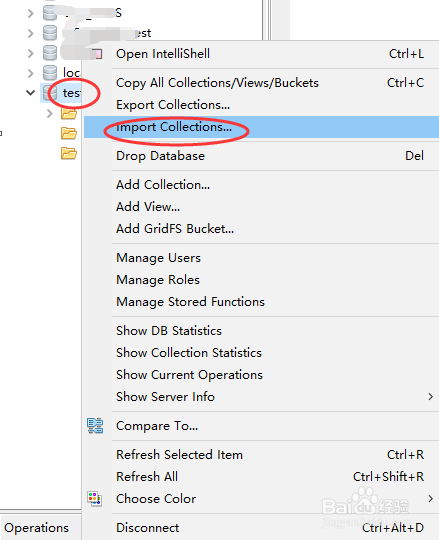Image resolution: width=439 pixels, height=540 pixels.
Task: Switch to the Operations tab
Action: [36, 528]
